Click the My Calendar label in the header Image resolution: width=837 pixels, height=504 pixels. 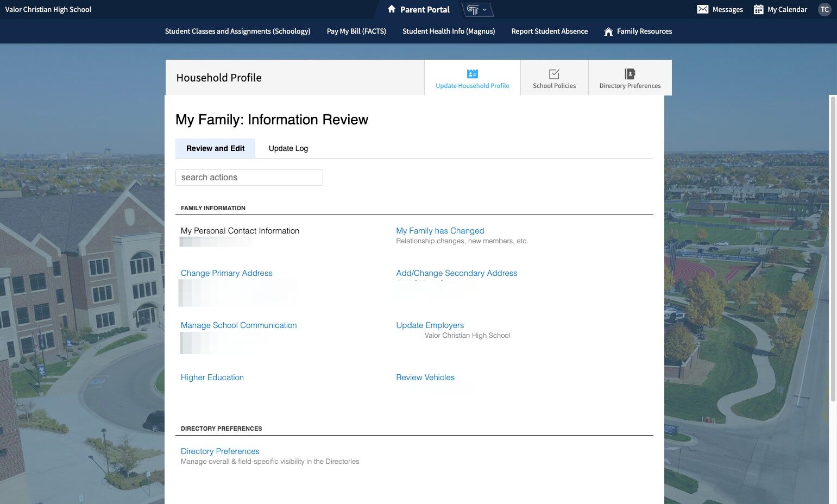click(x=788, y=9)
